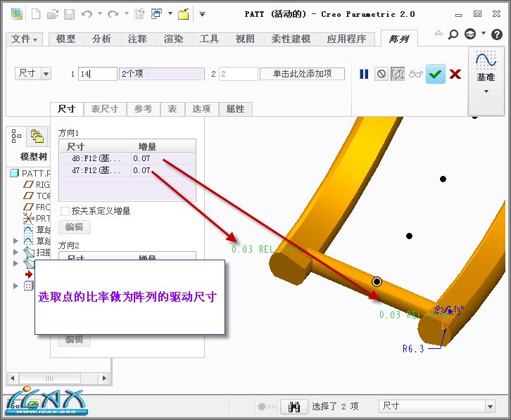Click the Regenerate model icon
The image size is (511, 420).
pos(139,14)
